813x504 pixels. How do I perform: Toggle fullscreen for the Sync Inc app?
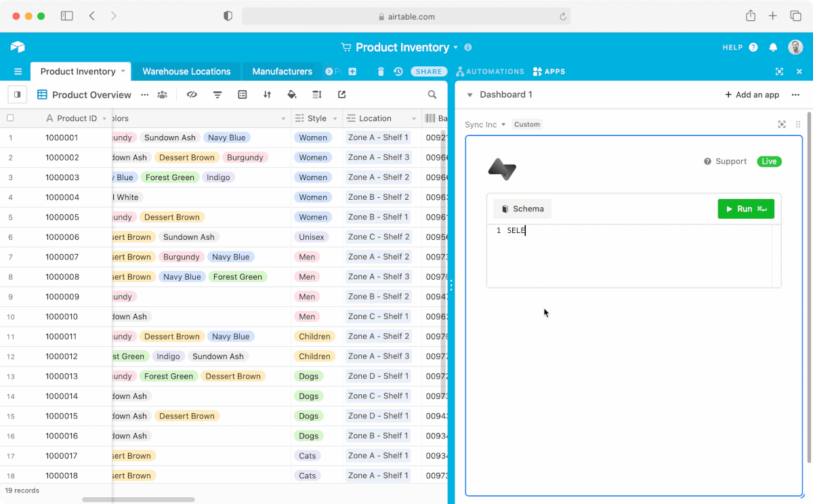tap(782, 125)
